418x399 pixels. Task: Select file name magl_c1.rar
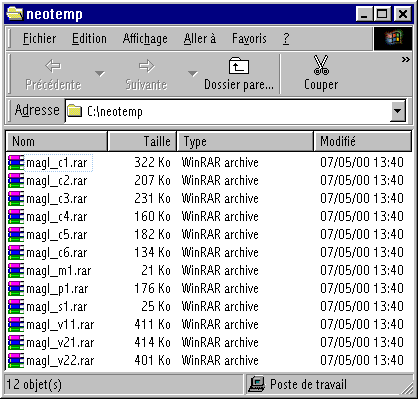57,163
